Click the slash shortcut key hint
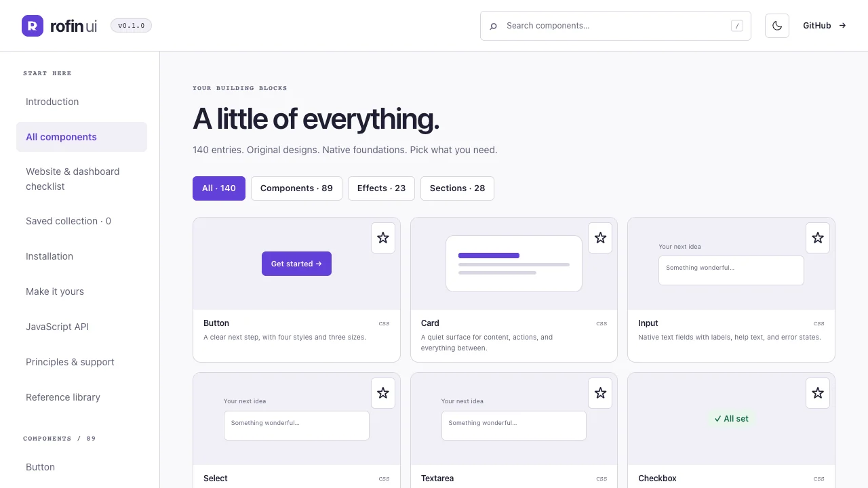 pyautogui.click(x=737, y=26)
